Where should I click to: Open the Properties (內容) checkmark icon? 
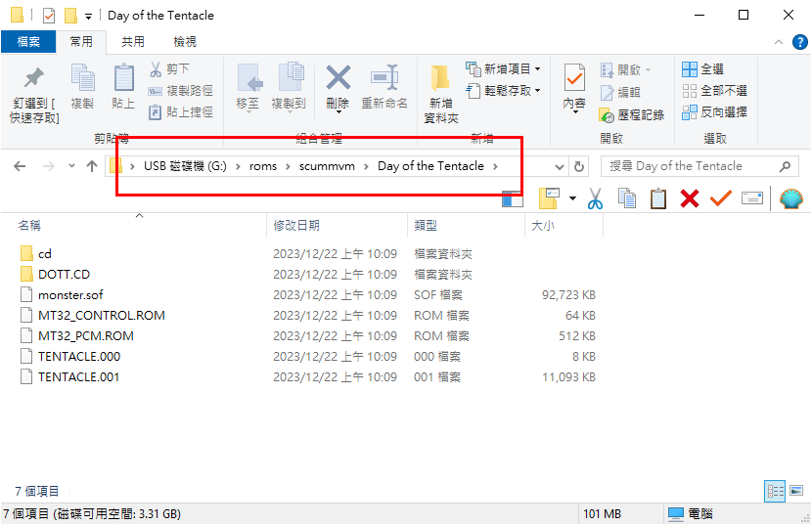tap(574, 77)
